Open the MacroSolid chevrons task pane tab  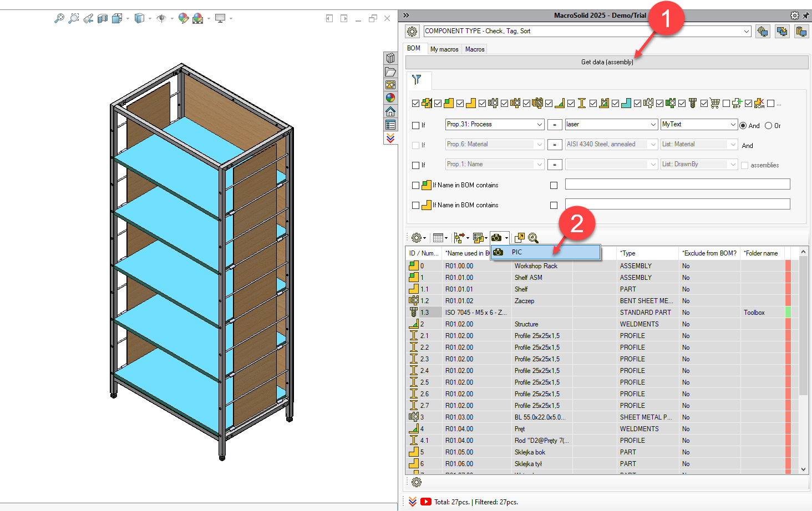390,138
